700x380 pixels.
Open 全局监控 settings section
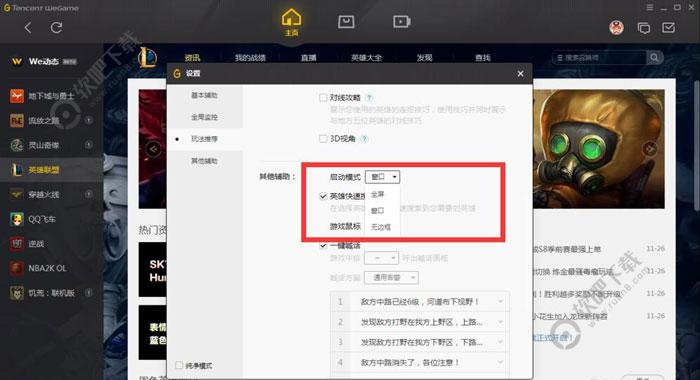coord(204,117)
